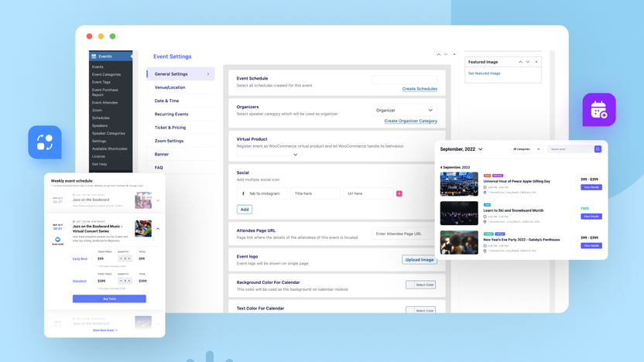Toggle the Featured Image panel triangle
Image resolution: width=644 pixels, height=362 pixels.
[x=536, y=62]
